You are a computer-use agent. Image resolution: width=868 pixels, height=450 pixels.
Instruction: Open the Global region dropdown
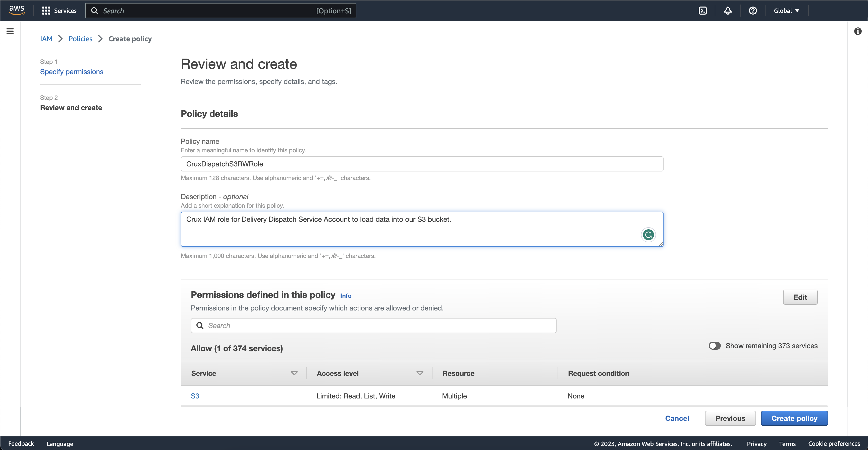click(x=786, y=11)
